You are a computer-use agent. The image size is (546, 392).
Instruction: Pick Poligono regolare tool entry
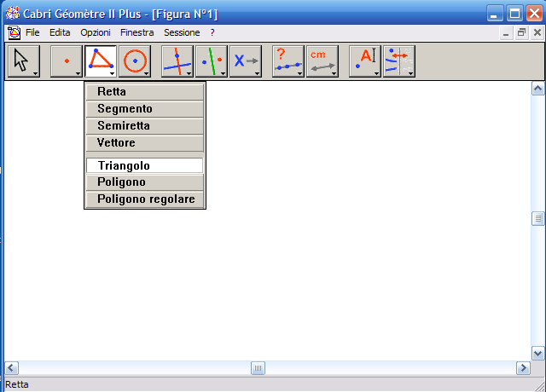pyautogui.click(x=145, y=199)
